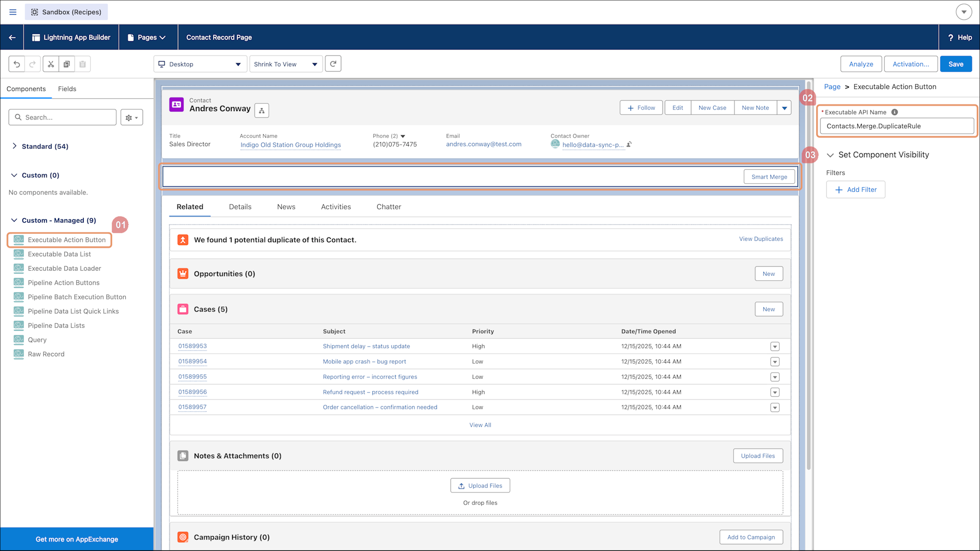Viewport: 980px width, 551px height.
Task: Open the hamburger menu icon
Action: 13,12
